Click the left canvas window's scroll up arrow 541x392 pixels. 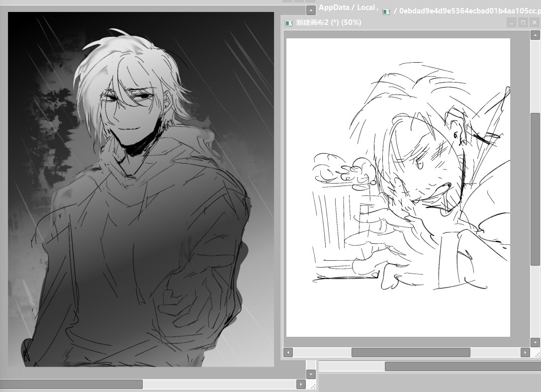pyautogui.click(x=311, y=10)
